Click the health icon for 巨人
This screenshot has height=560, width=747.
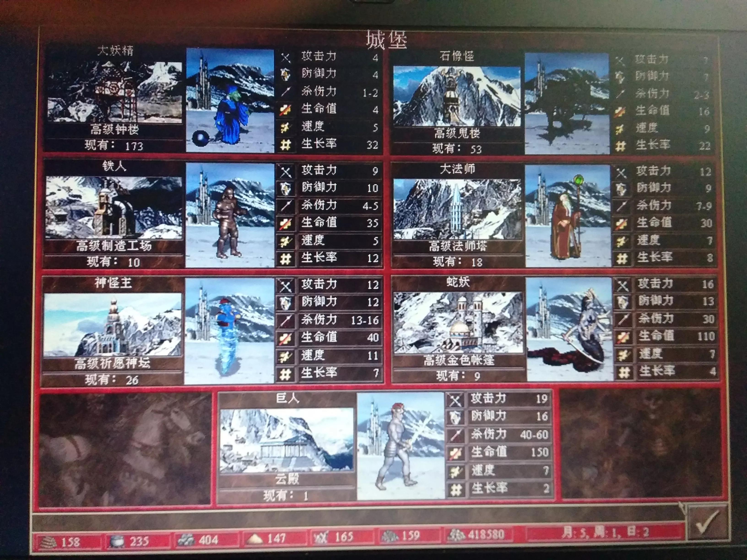click(455, 453)
